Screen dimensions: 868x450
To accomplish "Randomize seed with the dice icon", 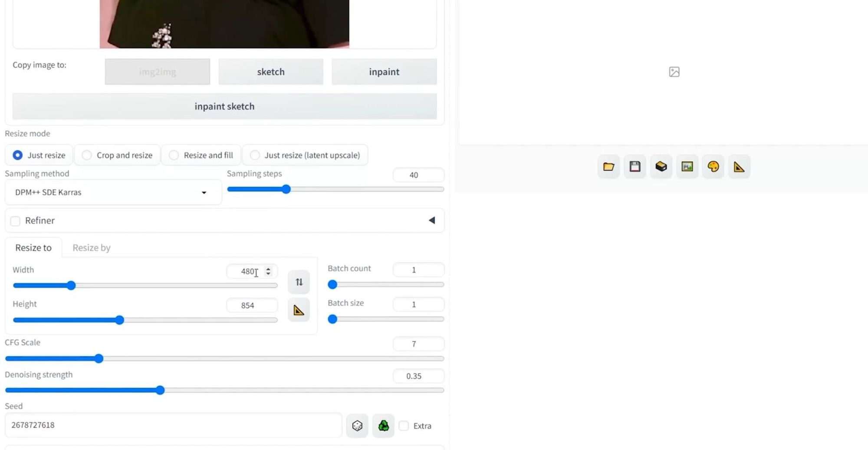I will point(357,426).
